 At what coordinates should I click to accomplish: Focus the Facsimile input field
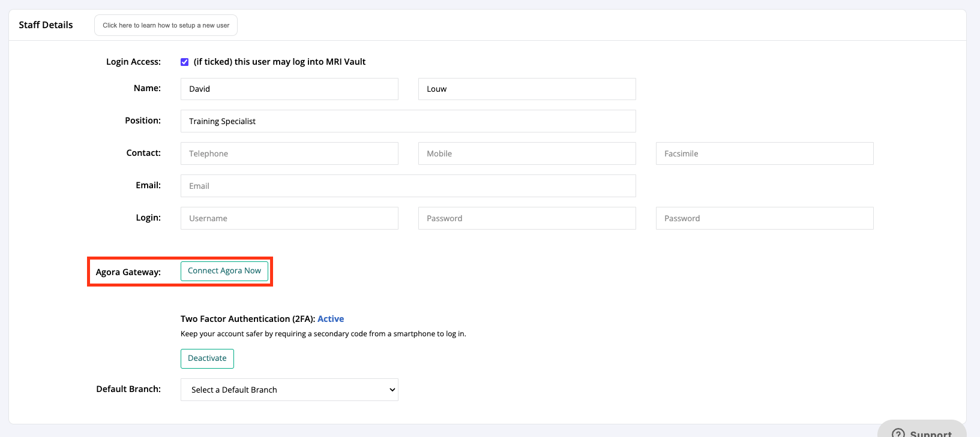tap(765, 153)
